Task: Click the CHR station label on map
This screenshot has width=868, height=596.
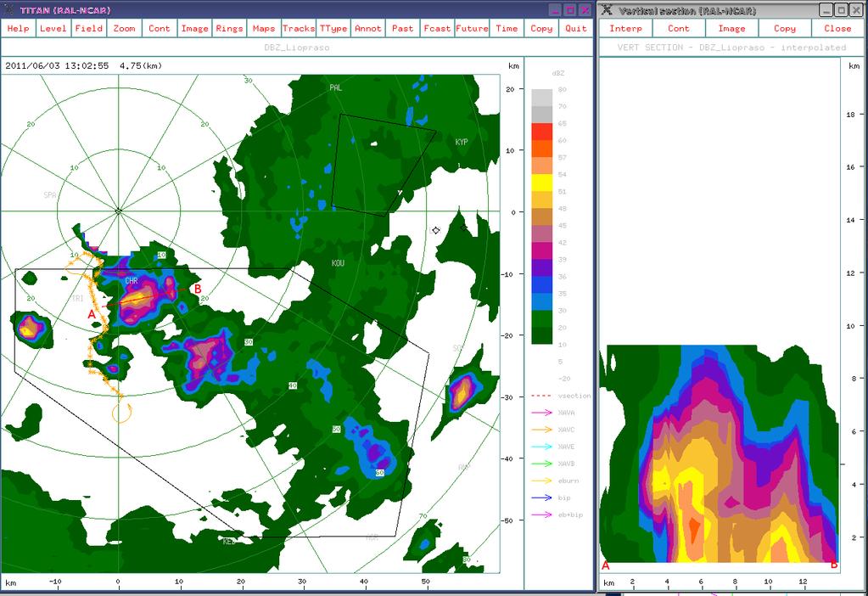Action: (132, 281)
